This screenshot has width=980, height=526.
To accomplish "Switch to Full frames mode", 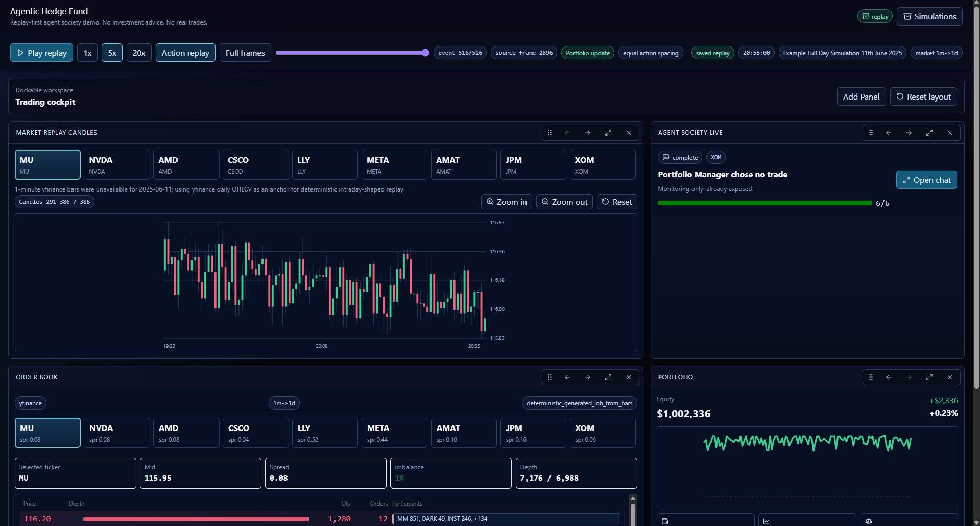I will pyautogui.click(x=245, y=53).
